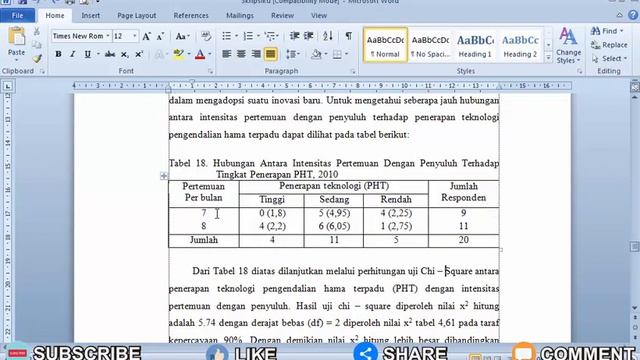Click the Replace button

click(609, 45)
